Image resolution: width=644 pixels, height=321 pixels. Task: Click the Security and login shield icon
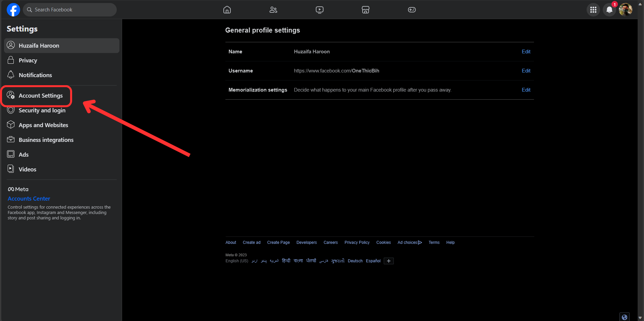tap(11, 110)
